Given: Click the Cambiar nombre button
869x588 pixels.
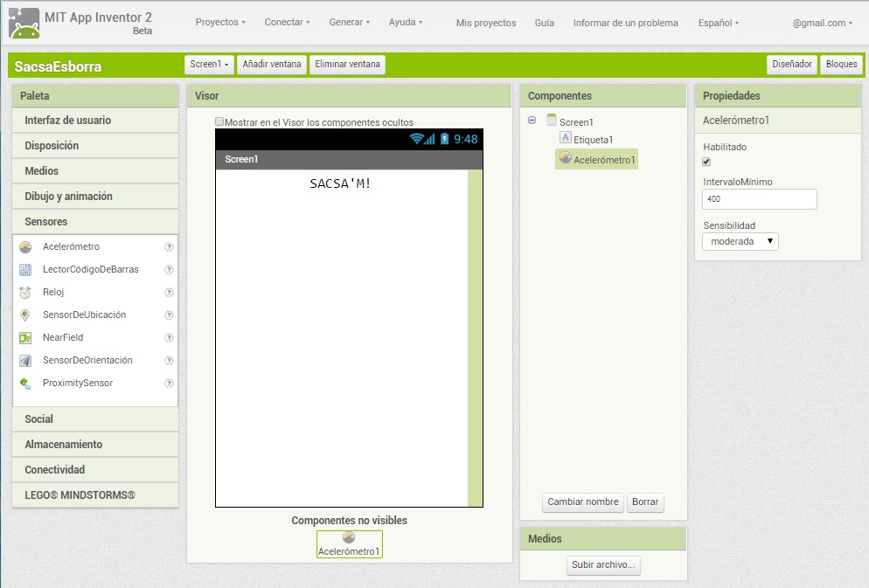Looking at the screenshot, I should pyautogui.click(x=583, y=502).
